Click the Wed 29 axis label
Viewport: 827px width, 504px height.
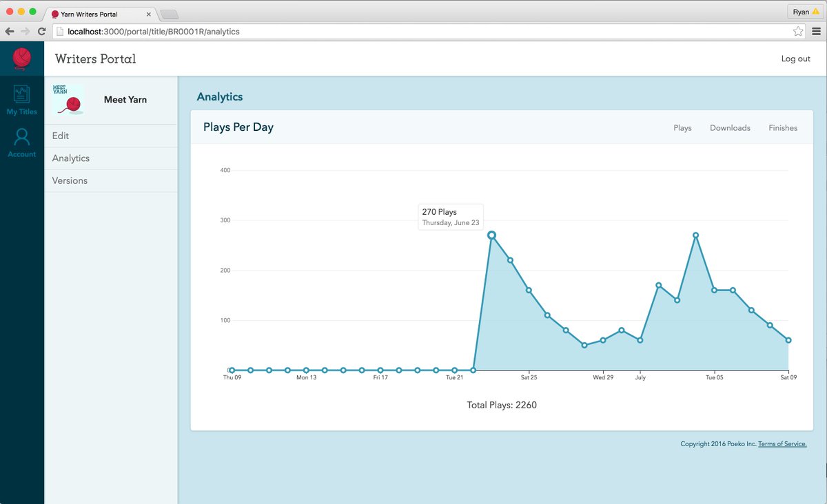pos(603,377)
